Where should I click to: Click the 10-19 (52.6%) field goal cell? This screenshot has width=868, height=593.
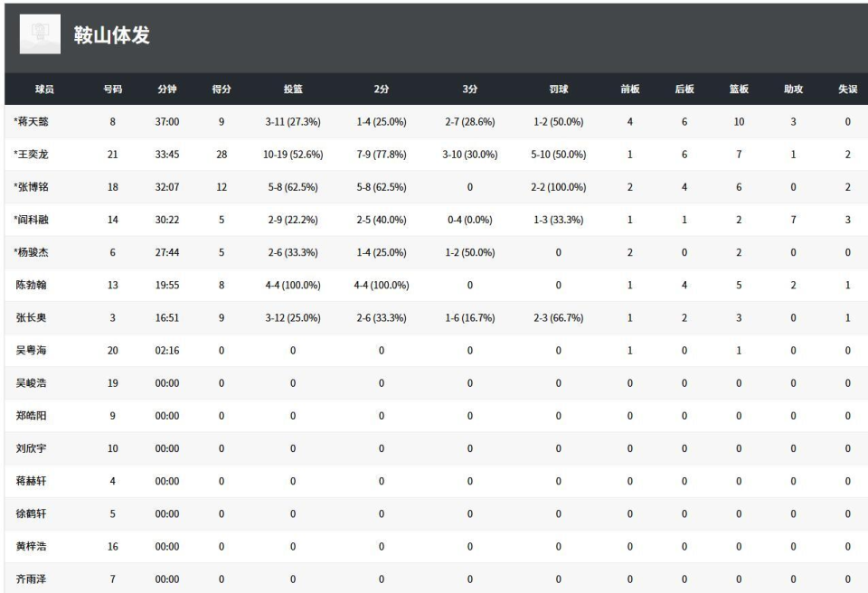[293, 155]
